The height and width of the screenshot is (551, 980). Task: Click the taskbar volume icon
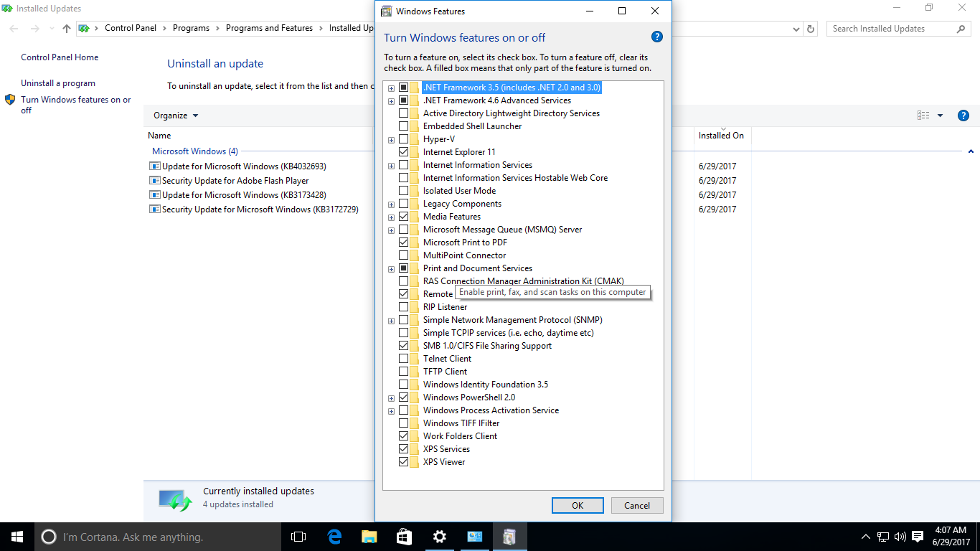[x=900, y=537]
